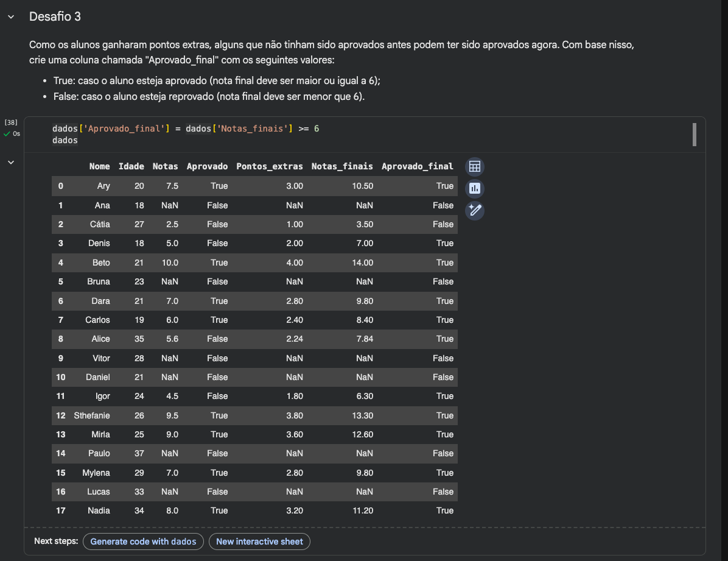Click the green check execution indicator
This screenshot has width=728, height=561.
pos(7,134)
